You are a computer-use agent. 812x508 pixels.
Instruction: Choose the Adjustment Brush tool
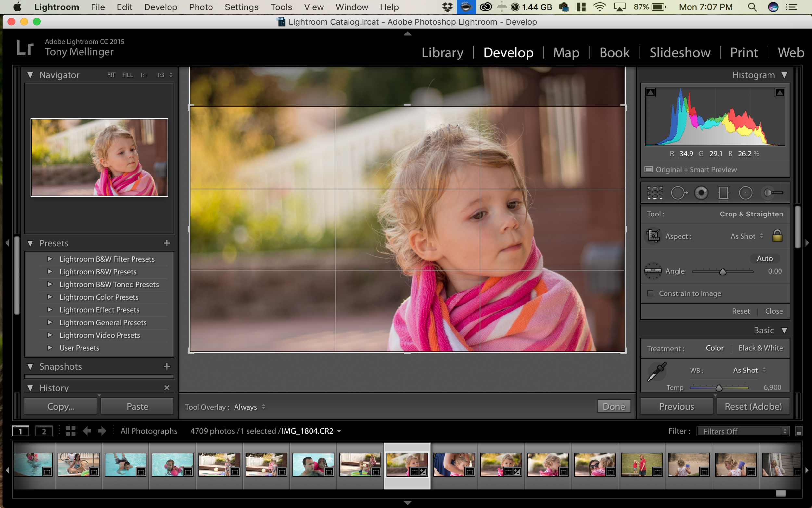coord(773,193)
